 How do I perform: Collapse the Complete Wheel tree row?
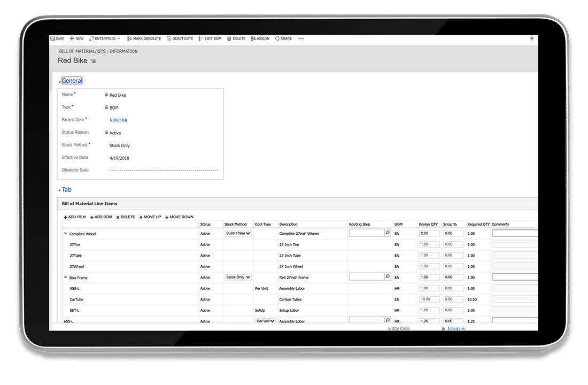(x=66, y=234)
